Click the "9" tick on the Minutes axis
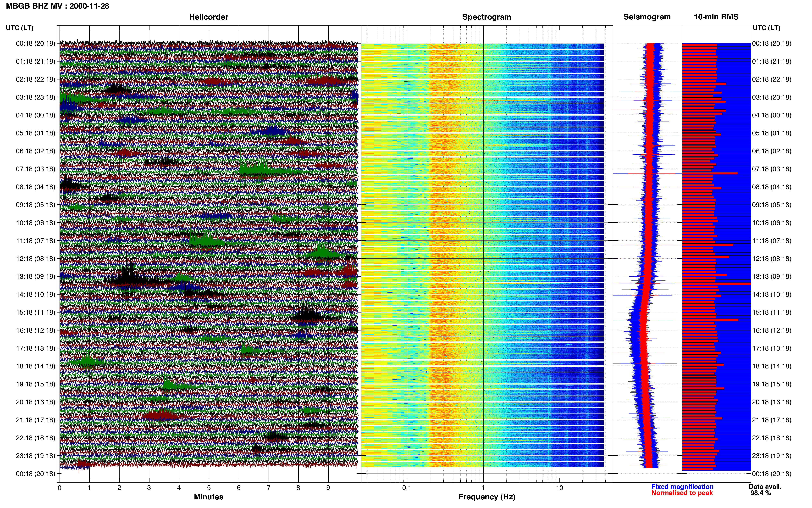812x508 pixels. coord(328,487)
